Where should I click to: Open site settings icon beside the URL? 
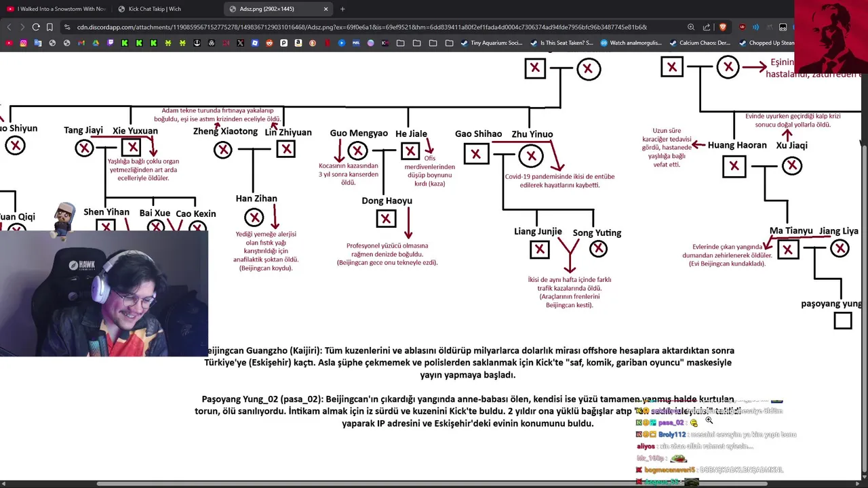pyautogui.click(x=67, y=27)
